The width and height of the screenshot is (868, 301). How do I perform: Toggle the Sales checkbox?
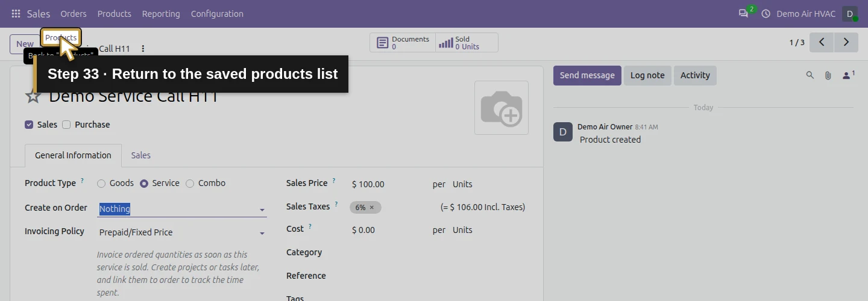click(29, 125)
